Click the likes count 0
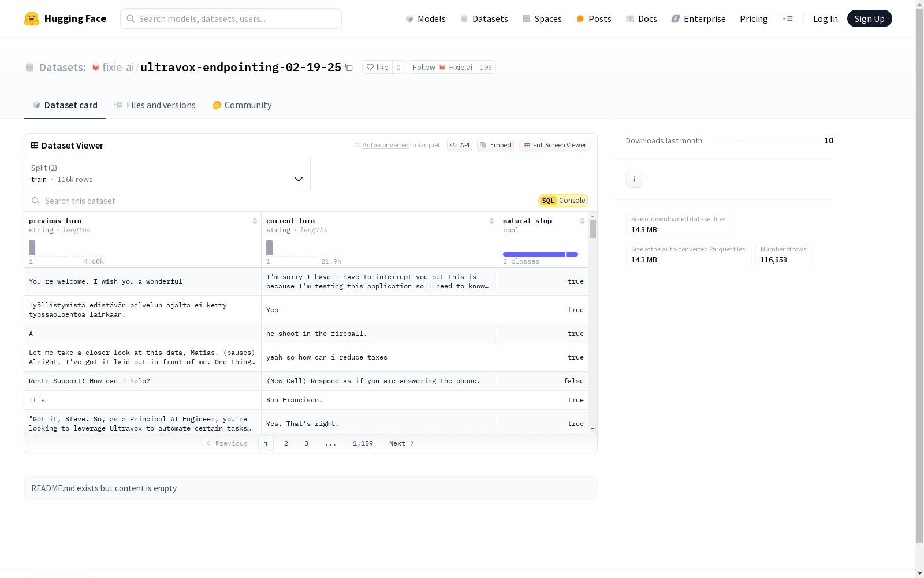 point(398,67)
